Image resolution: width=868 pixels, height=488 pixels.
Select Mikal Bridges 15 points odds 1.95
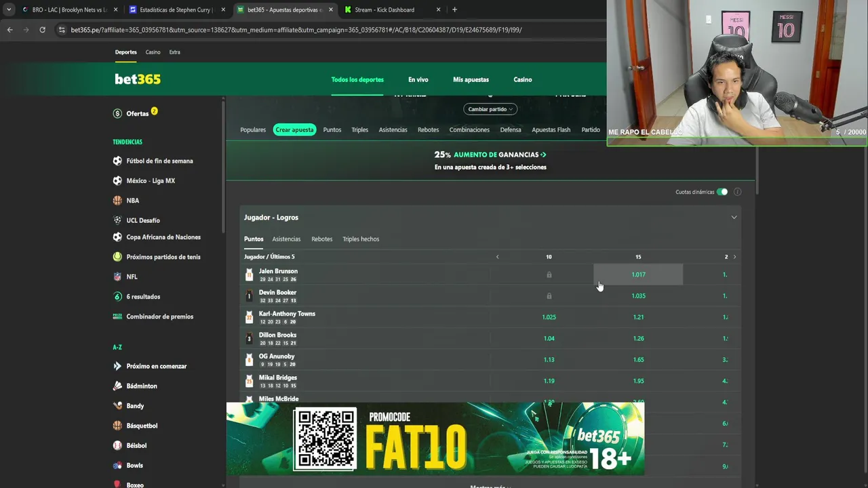(x=638, y=381)
